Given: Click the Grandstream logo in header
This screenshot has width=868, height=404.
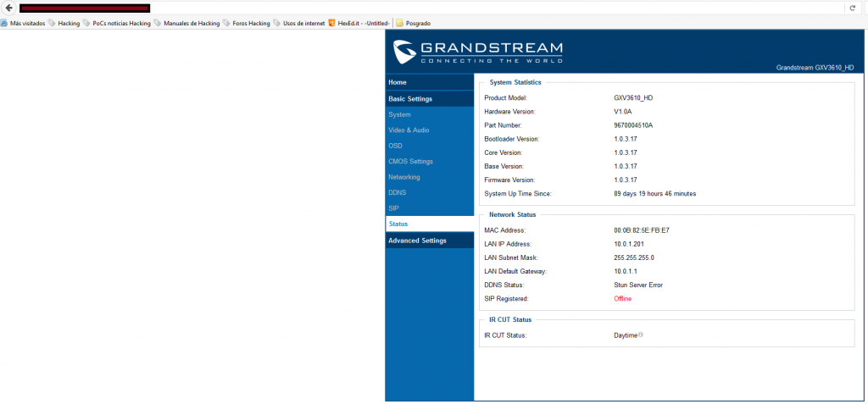Looking at the screenshot, I should pyautogui.click(x=478, y=51).
